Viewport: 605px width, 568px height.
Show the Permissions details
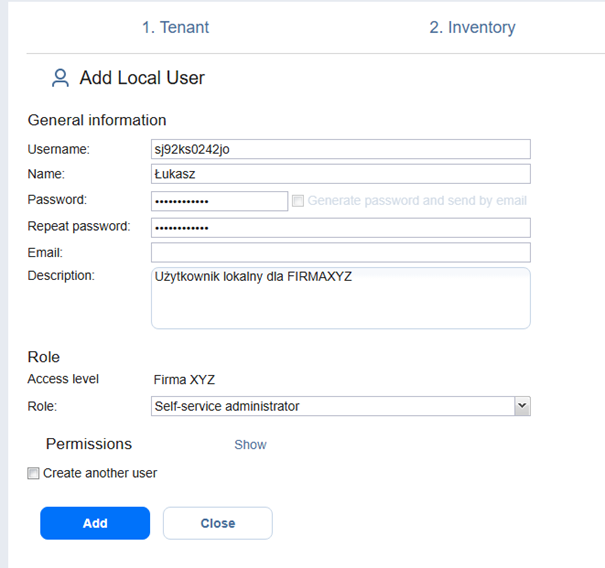250,444
